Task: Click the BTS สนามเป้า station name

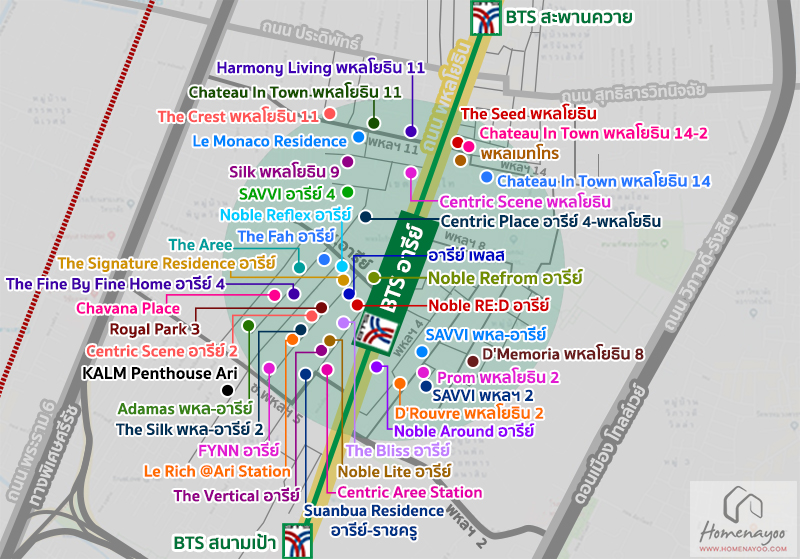Action: pos(224,543)
